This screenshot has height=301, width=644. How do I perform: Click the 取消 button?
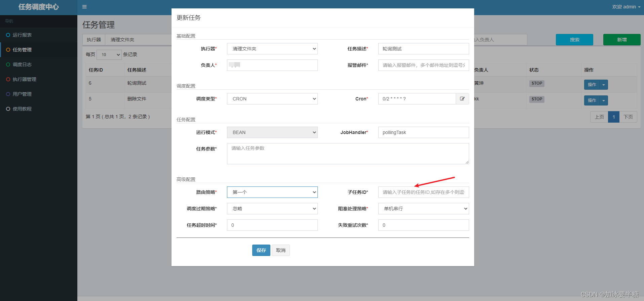(281, 250)
